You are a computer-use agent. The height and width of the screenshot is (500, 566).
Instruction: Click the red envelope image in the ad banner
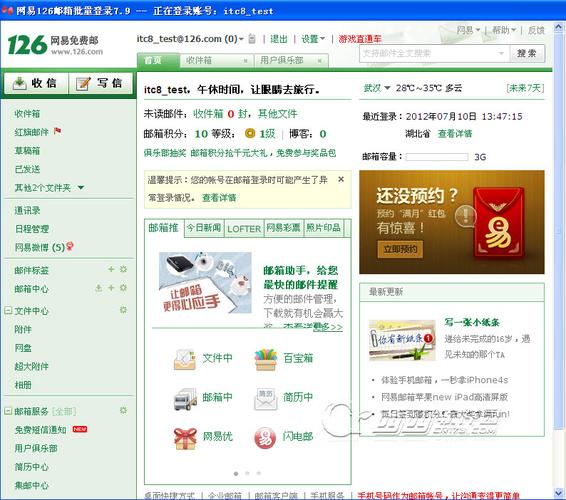[499, 222]
